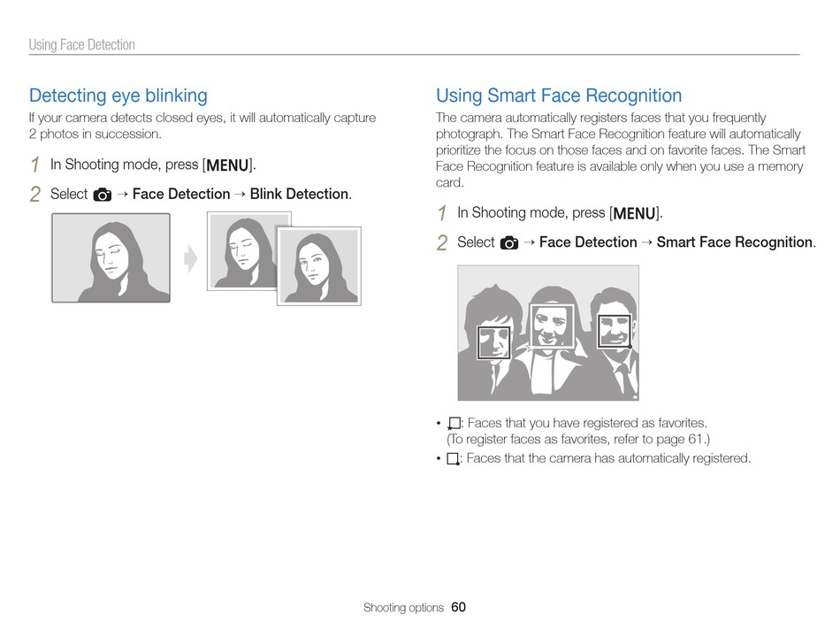Click the back photo in the stacked pair

(x=242, y=250)
